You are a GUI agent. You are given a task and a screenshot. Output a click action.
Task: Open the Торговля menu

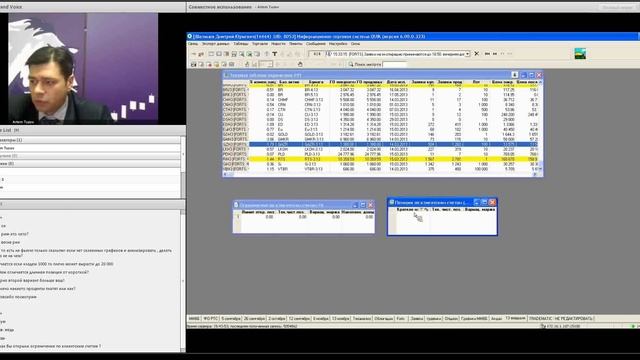pos(260,44)
